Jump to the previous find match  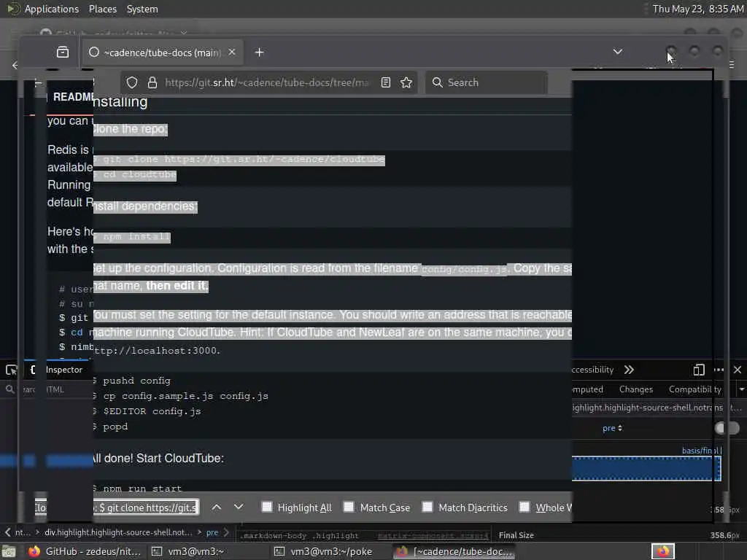click(216, 507)
